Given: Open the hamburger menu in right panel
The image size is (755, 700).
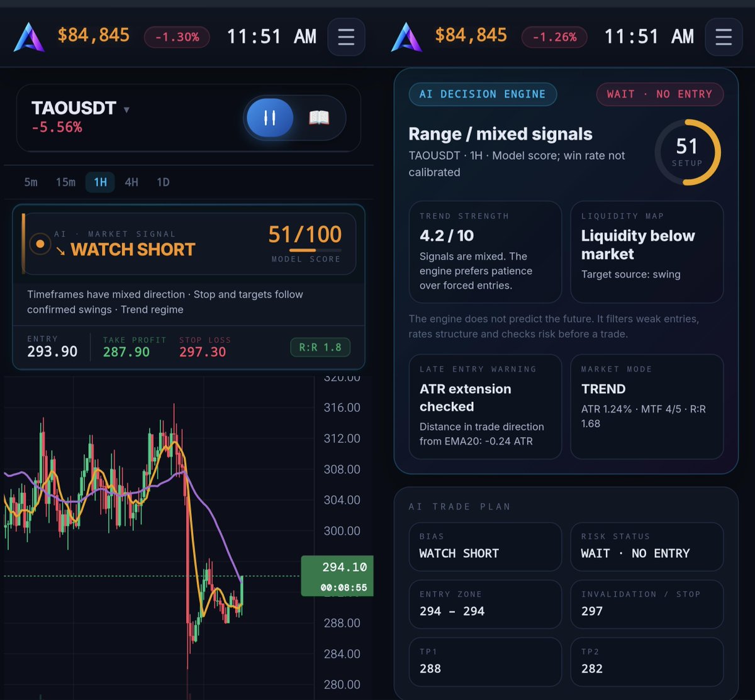Looking at the screenshot, I should coord(724,37).
